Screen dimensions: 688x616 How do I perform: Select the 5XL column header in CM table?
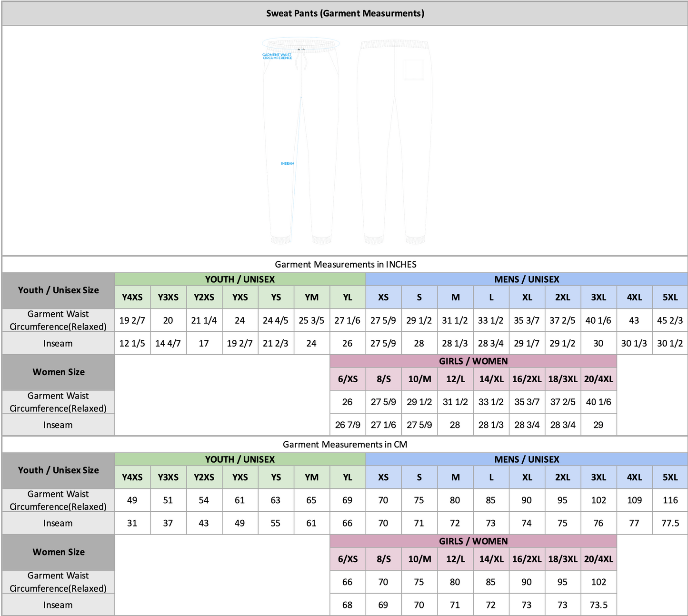(x=670, y=477)
